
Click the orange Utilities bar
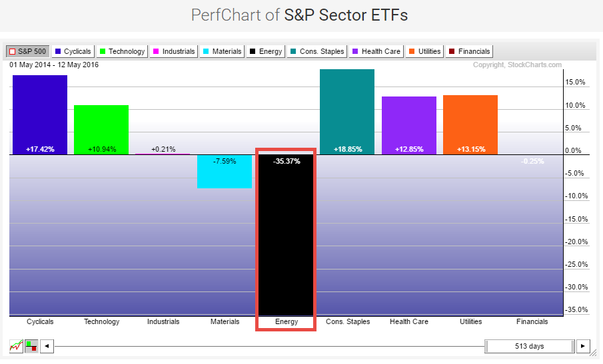point(470,123)
